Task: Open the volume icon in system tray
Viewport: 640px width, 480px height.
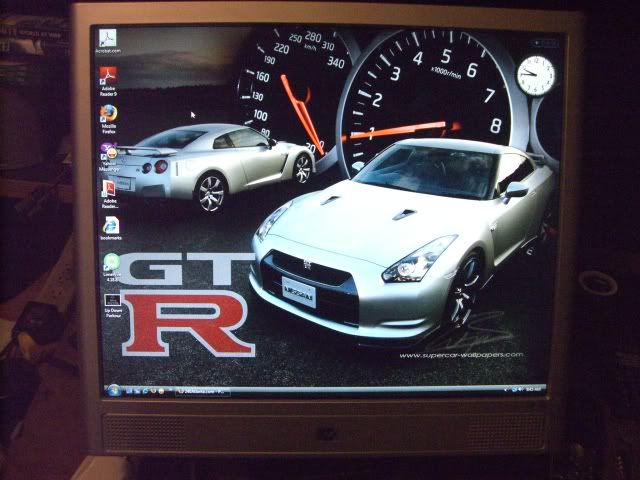Action: point(521,388)
